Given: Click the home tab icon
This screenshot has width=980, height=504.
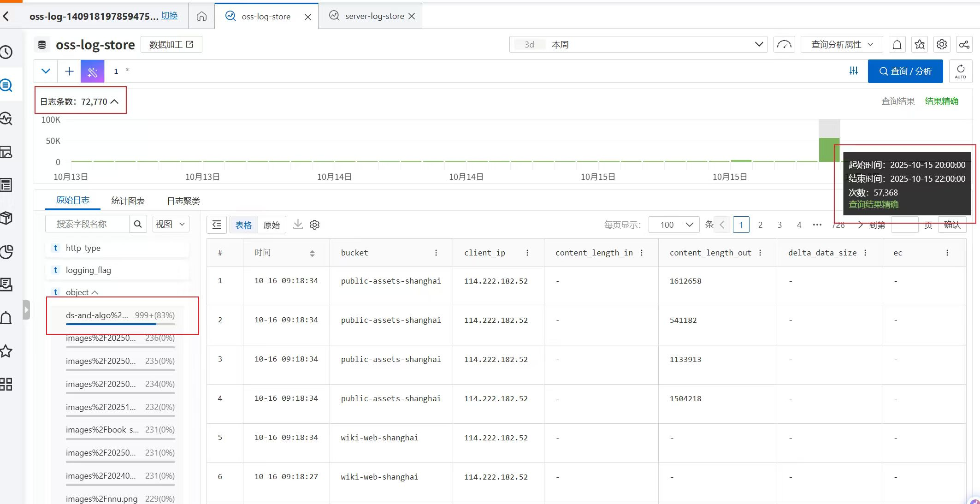Looking at the screenshot, I should [x=201, y=17].
